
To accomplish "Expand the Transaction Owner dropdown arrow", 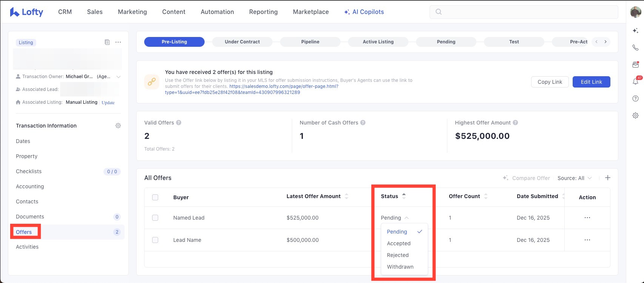I will (x=119, y=77).
